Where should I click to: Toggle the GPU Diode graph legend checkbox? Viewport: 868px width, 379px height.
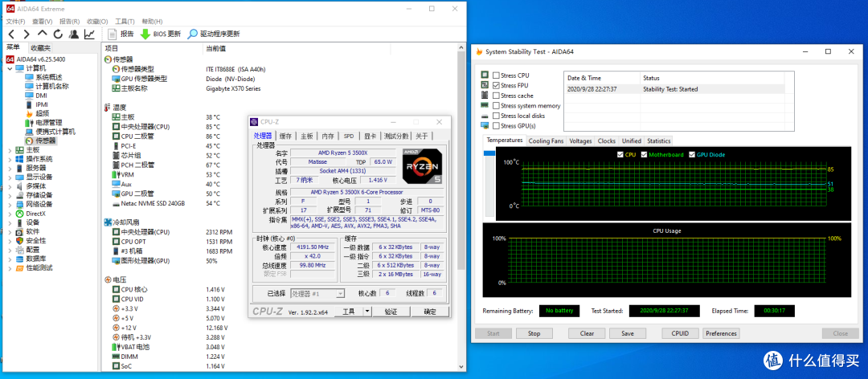[x=692, y=154]
